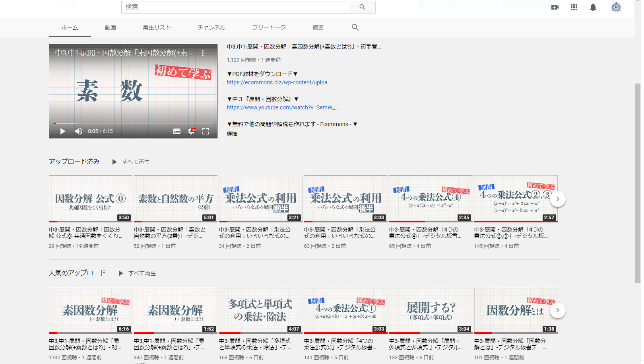Expand the description with 詳細
This screenshot has height=364, width=644.
(232, 134)
